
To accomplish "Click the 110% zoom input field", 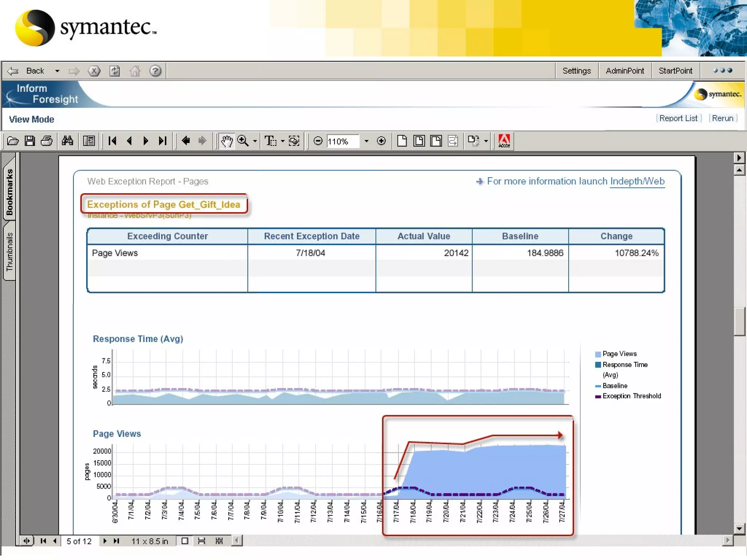I will pyautogui.click(x=342, y=141).
